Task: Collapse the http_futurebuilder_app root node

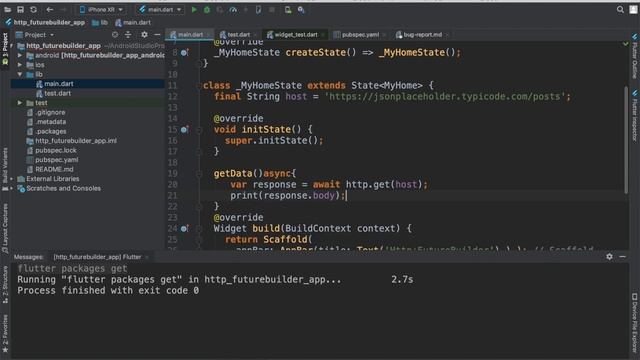Action: [x=12, y=46]
